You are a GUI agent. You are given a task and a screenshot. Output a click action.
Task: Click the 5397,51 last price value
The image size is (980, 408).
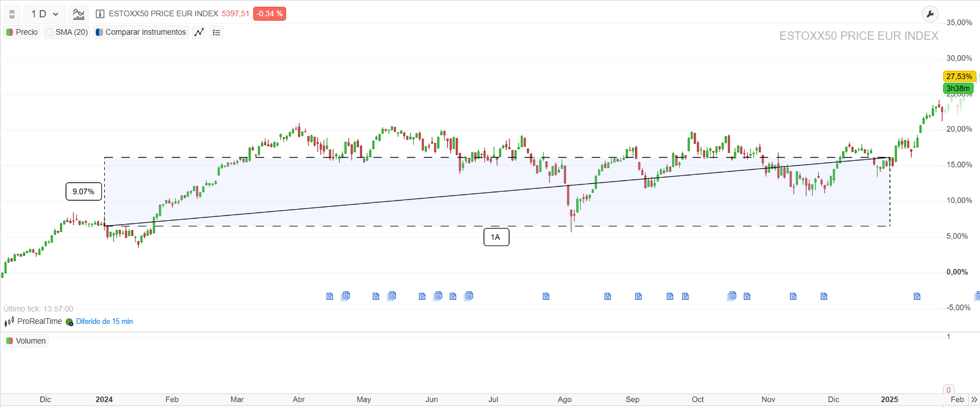(235, 13)
